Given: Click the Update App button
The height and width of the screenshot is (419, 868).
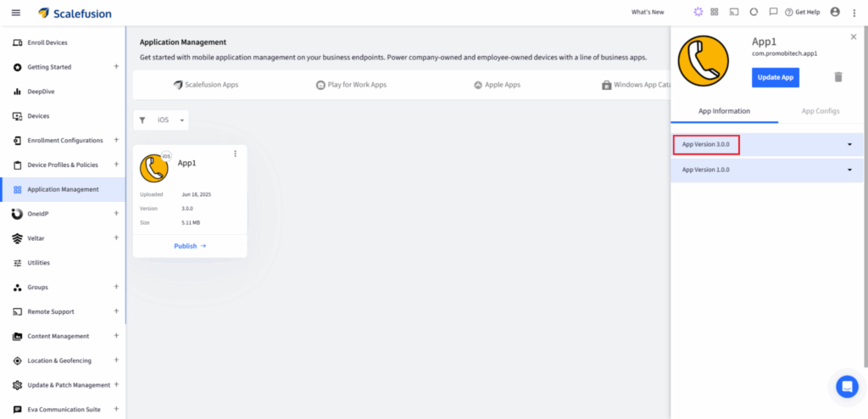Looking at the screenshot, I should pos(775,77).
